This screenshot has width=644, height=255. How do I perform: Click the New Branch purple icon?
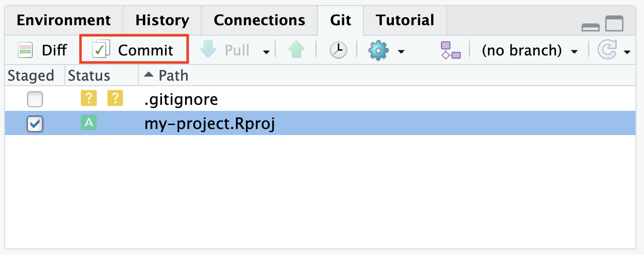point(451,50)
